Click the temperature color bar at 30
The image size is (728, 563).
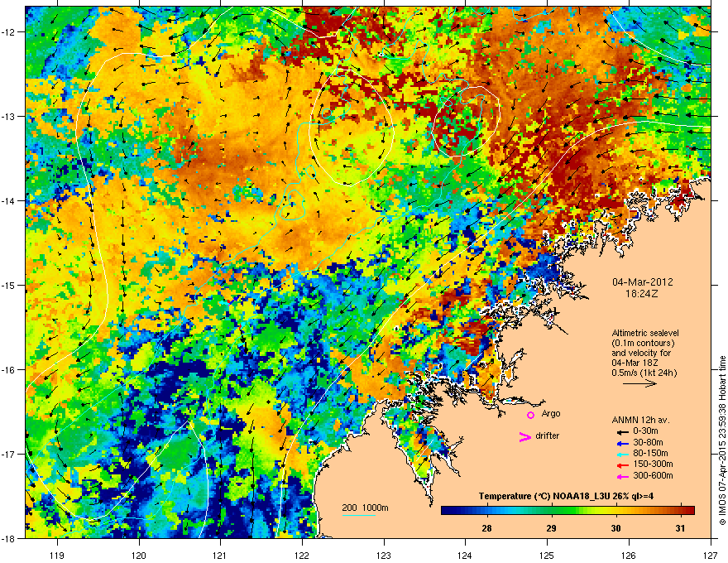(x=615, y=511)
